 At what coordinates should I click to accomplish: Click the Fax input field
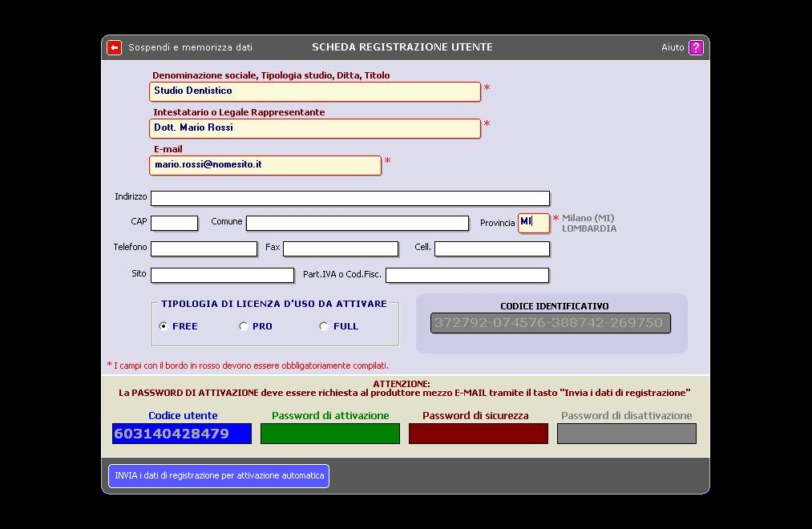[x=341, y=249]
